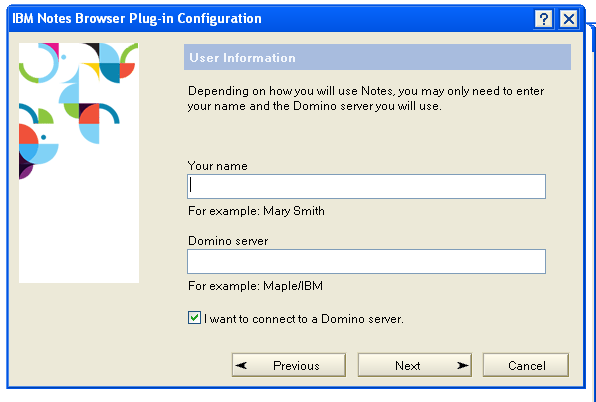Uncheck the connect to Domino server checkbox
Image resolution: width=596 pixels, height=402 pixels.
click(194, 318)
